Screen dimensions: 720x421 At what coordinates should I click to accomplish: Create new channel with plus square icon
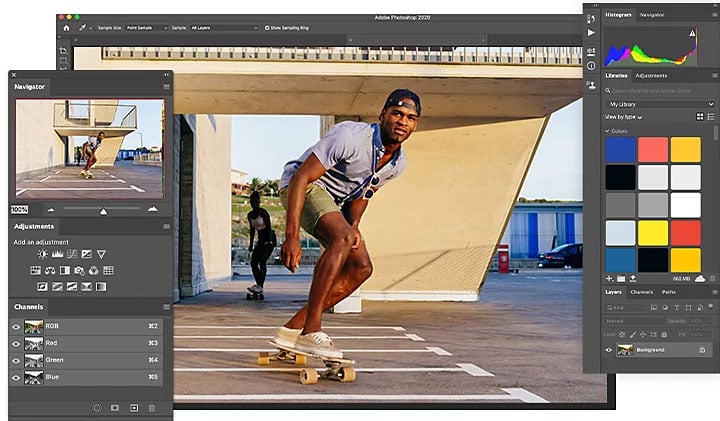tap(133, 408)
